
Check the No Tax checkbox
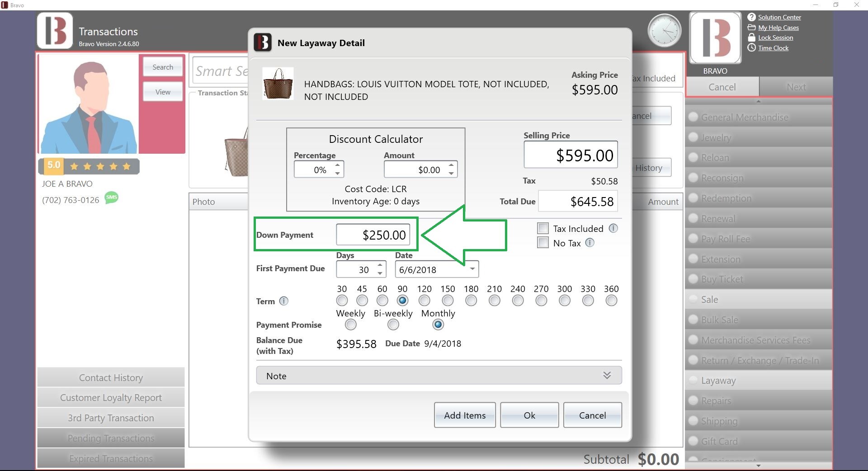(x=543, y=243)
